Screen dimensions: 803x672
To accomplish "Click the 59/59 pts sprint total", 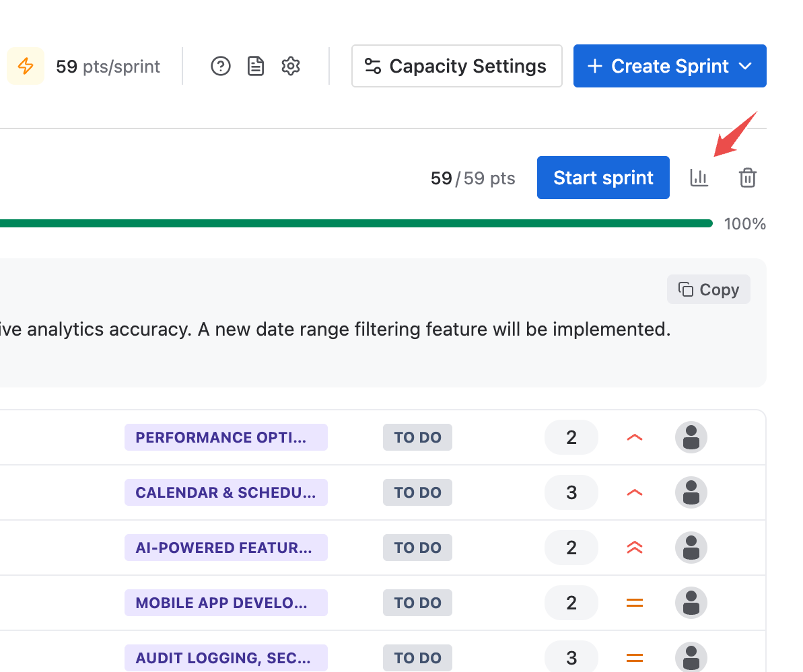I will (x=473, y=178).
